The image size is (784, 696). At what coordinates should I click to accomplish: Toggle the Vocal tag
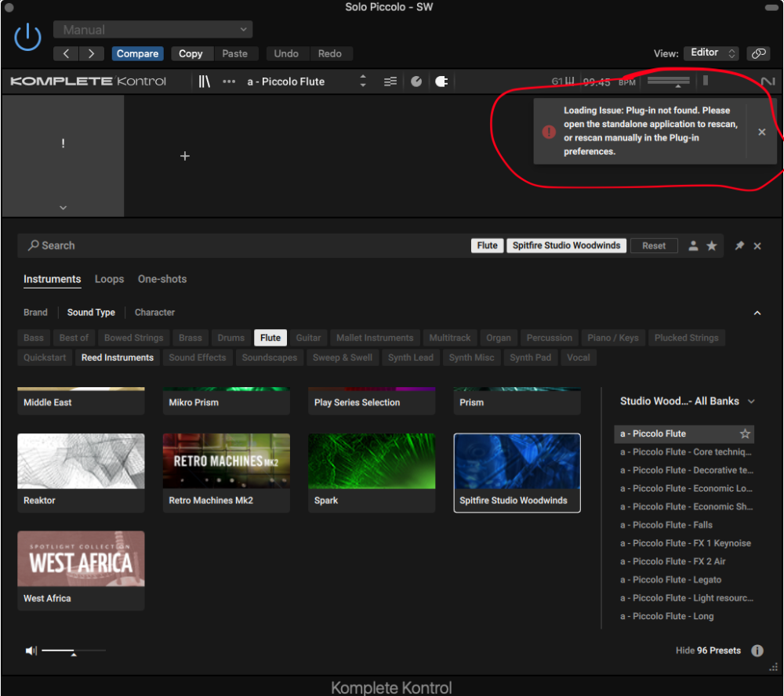pyautogui.click(x=579, y=357)
